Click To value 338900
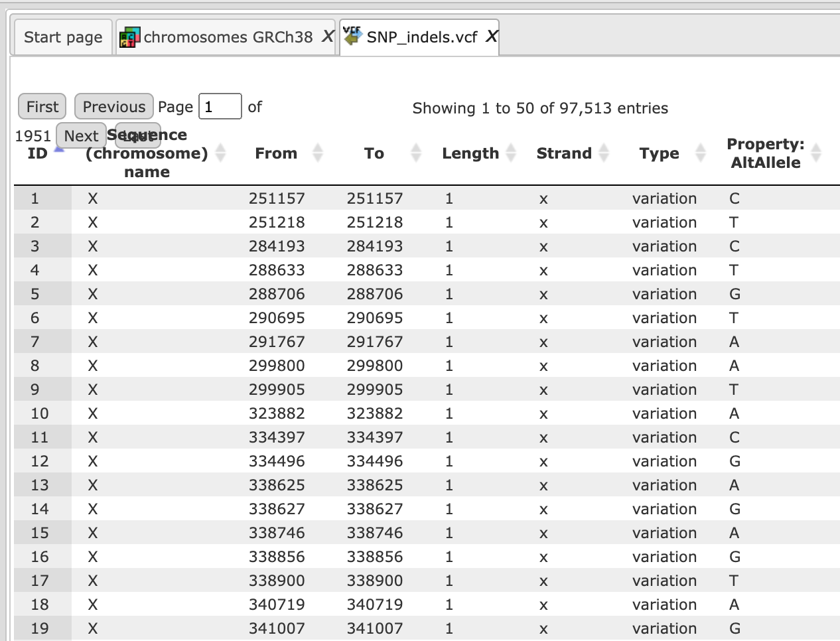This screenshot has height=641, width=840. [375, 581]
